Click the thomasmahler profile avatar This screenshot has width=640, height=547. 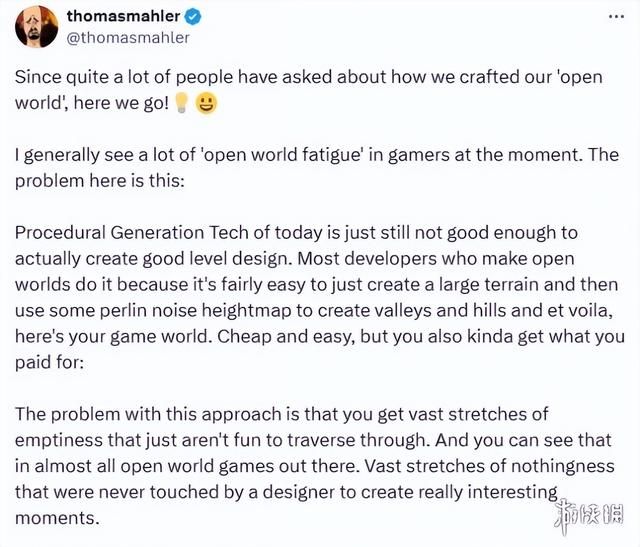point(36,27)
